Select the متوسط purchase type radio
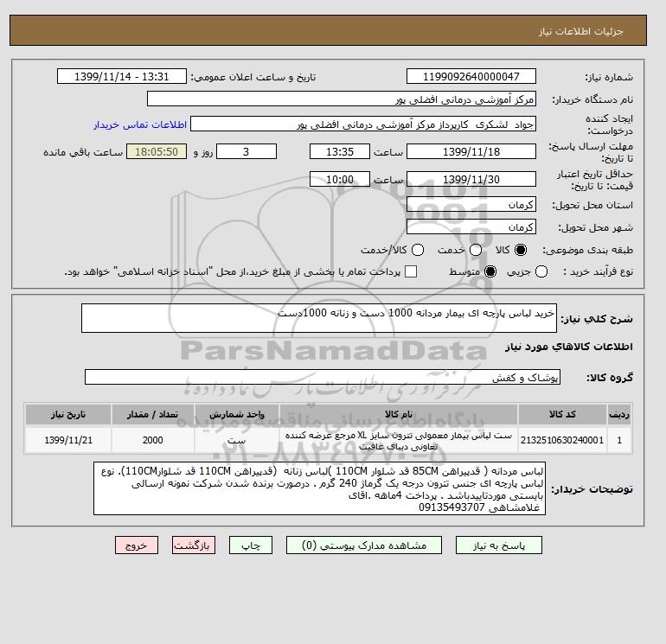The width and height of the screenshot is (666, 644). (490, 271)
